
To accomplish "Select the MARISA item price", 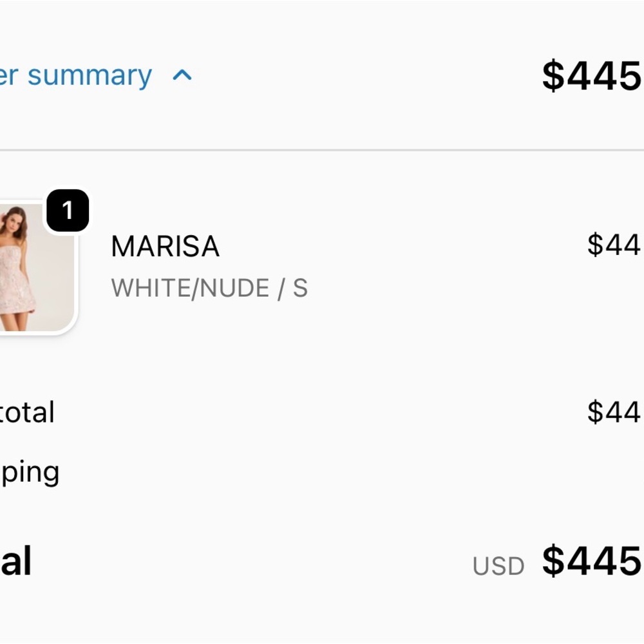I will tap(615, 245).
